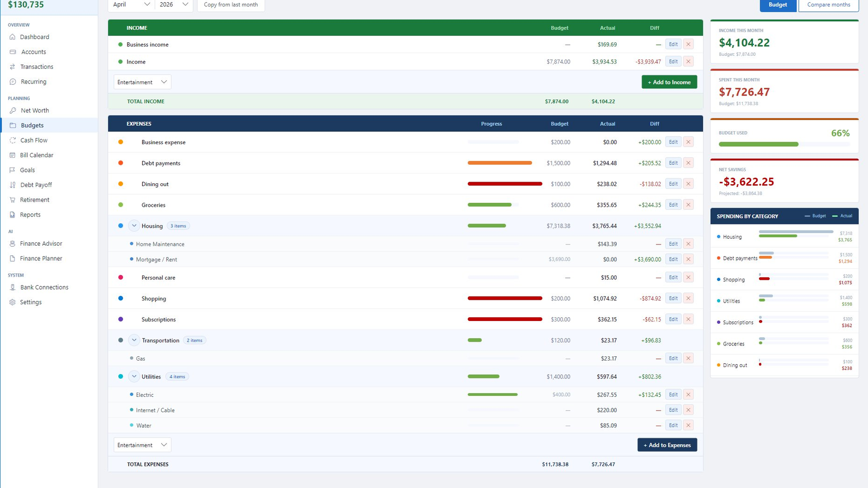Click the Transactions arrows icon
This screenshot has width=868, height=488.
coord(12,67)
